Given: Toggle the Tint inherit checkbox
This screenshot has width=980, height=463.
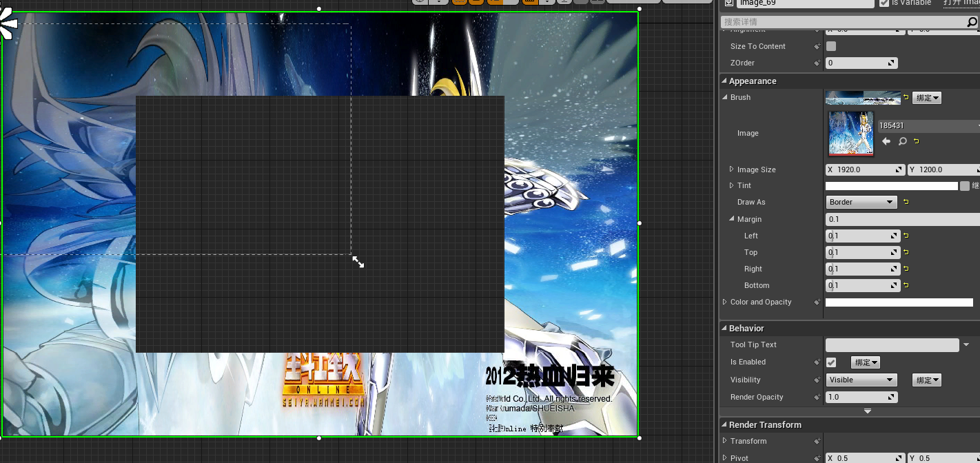Looking at the screenshot, I should 965,186.
